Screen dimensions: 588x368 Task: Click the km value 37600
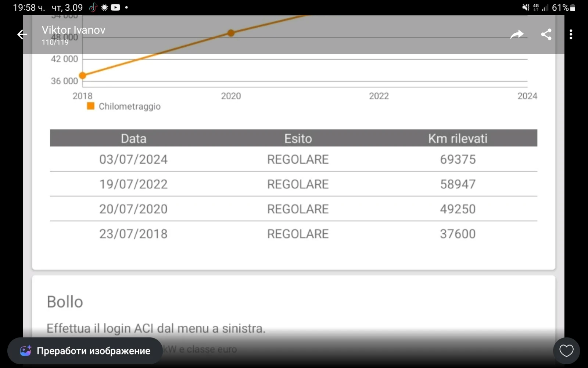458,234
